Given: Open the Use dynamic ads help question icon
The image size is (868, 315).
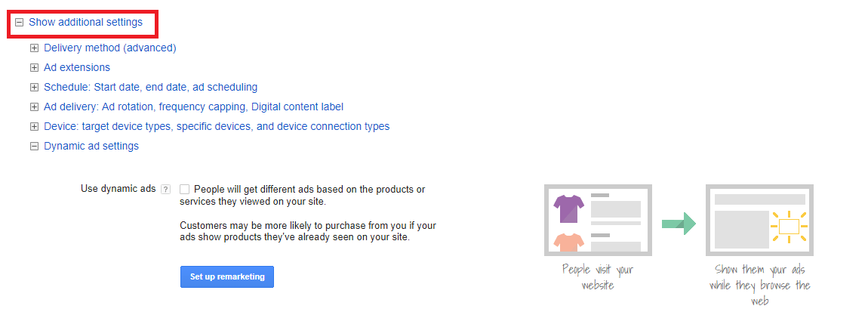Looking at the screenshot, I should pyautogui.click(x=165, y=190).
